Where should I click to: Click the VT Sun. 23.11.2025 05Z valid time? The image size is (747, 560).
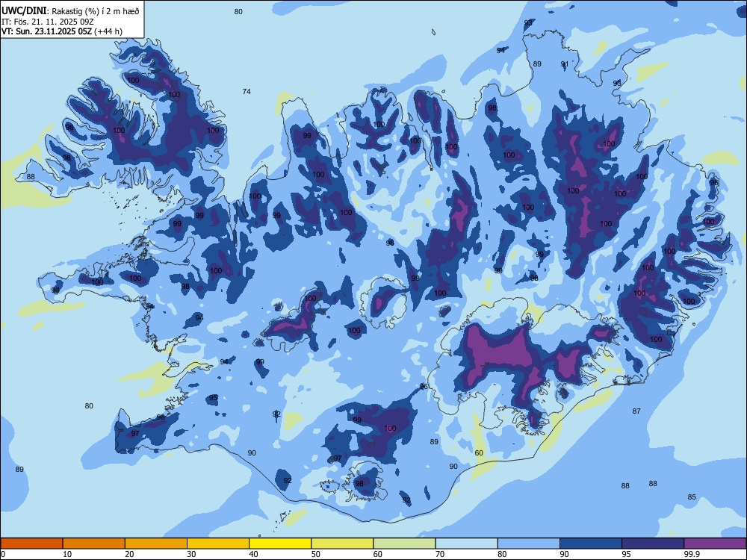tap(62, 31)
